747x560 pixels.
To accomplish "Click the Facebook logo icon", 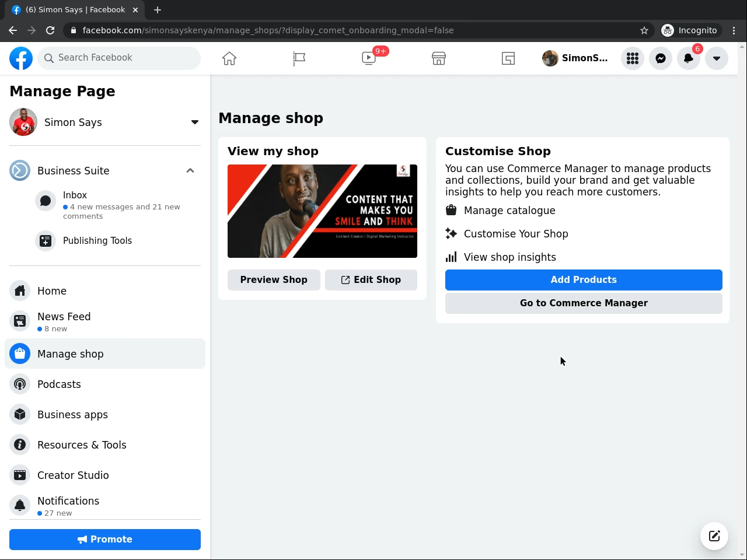I will [x=21, y=58].
